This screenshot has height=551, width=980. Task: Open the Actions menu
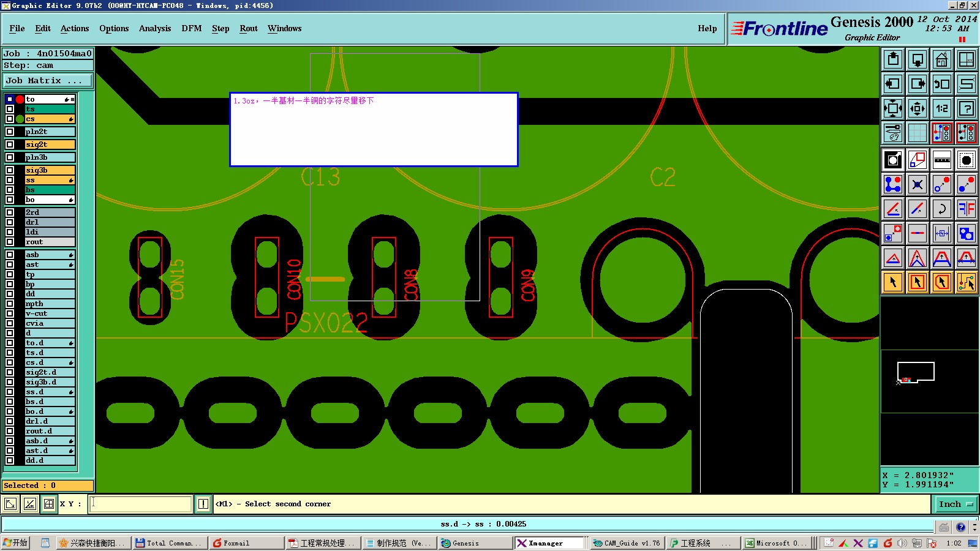(75, 28)
